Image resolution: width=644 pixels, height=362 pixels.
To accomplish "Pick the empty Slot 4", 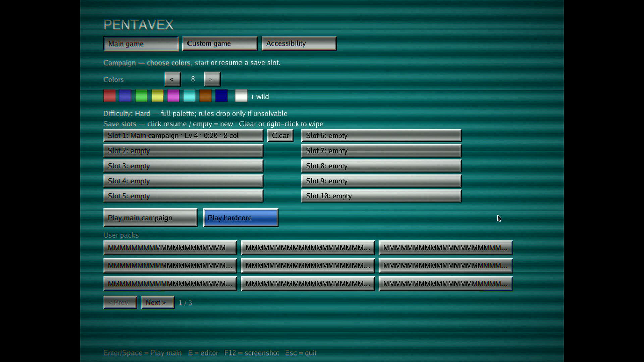I will pos(183,181).
